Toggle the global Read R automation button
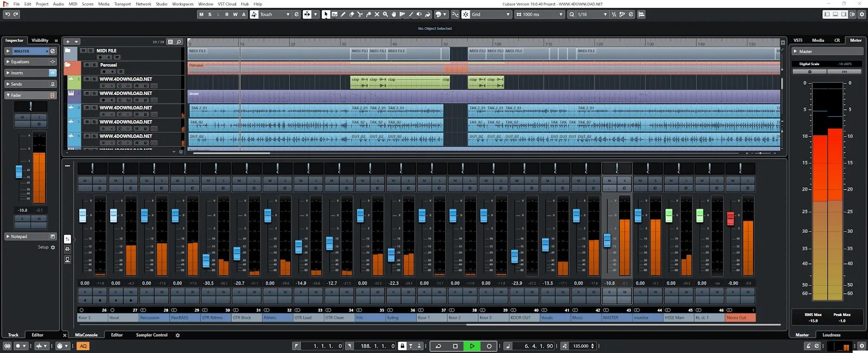 point(227,14)
